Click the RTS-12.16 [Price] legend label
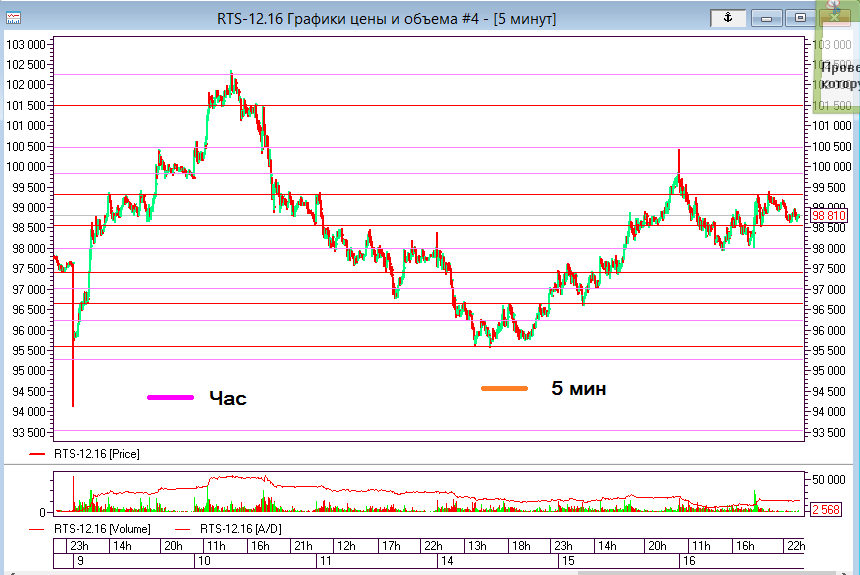This screenshot has height=575, width=860. pyautogui.click(x=97, y=454)
